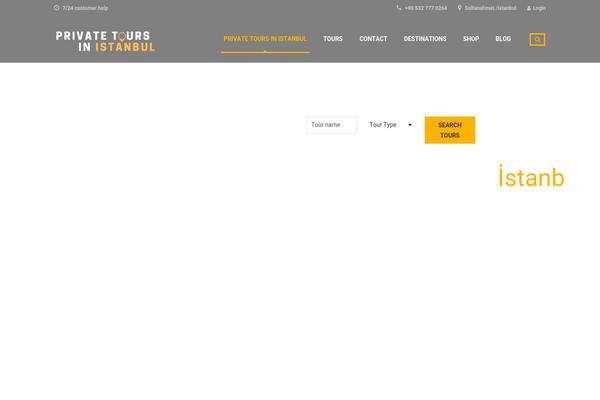This screenshot has width=600, height=400.
Task: Go to the Contact menu item
Action: 373,39
